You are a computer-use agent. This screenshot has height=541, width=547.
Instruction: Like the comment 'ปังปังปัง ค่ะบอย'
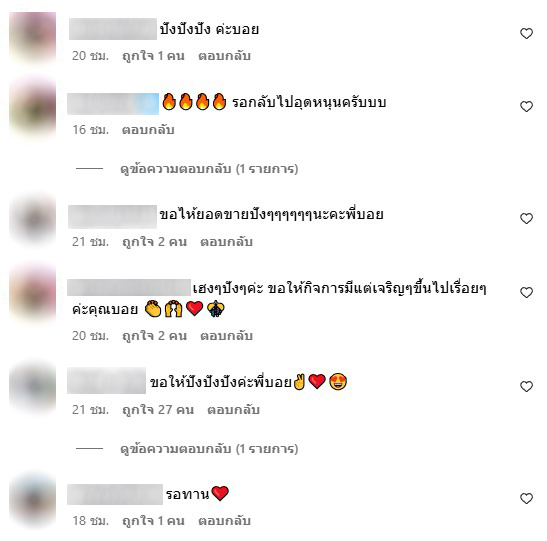[x=526, y=33]
